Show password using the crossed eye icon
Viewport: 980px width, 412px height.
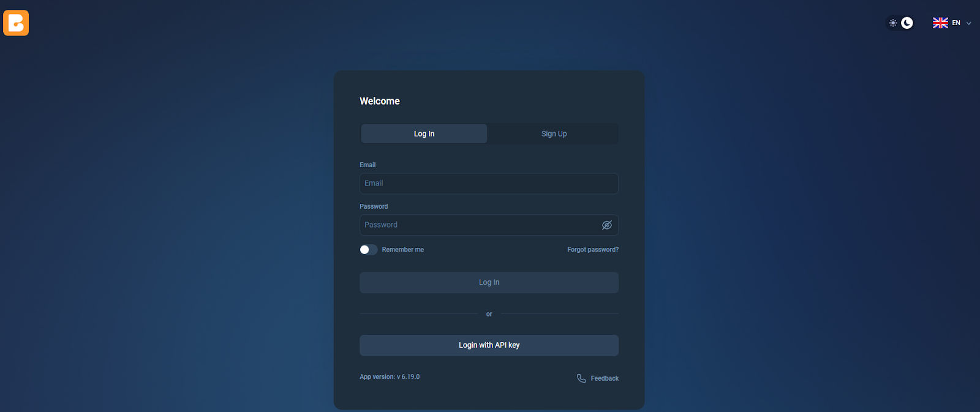(x=607, y=225)
